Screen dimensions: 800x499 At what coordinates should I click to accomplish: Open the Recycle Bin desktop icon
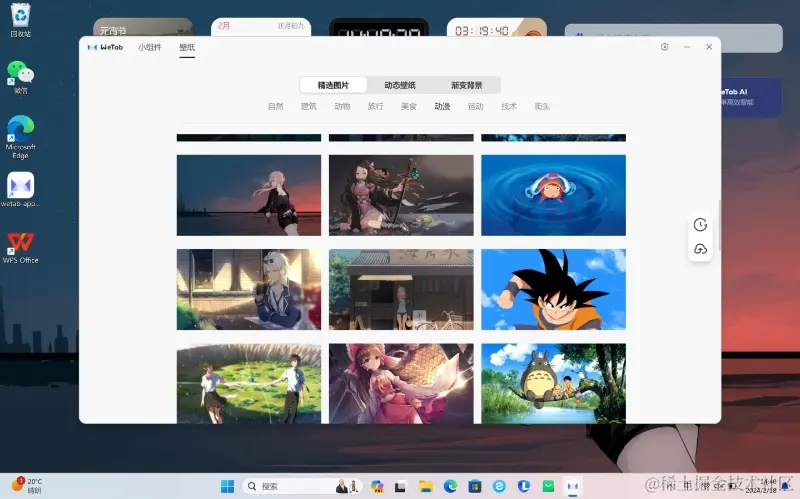[20, 20]
